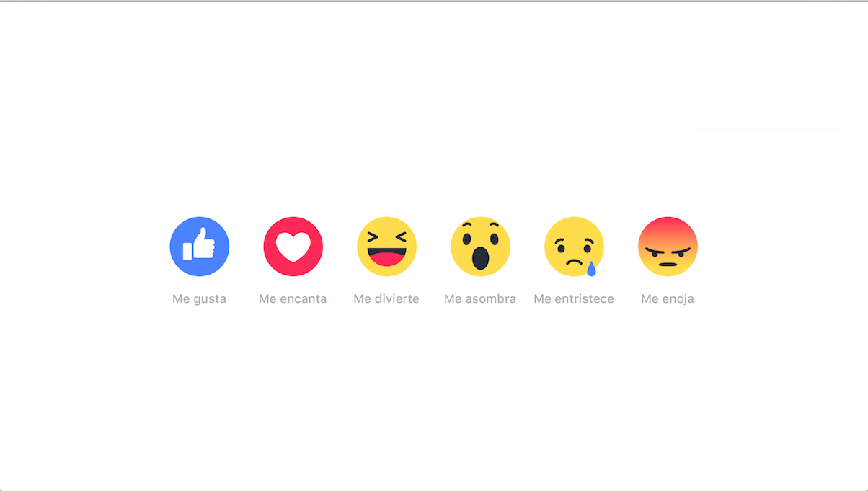
Task: Select the "Me entristece" caption
Action: [x=574, y=299]
